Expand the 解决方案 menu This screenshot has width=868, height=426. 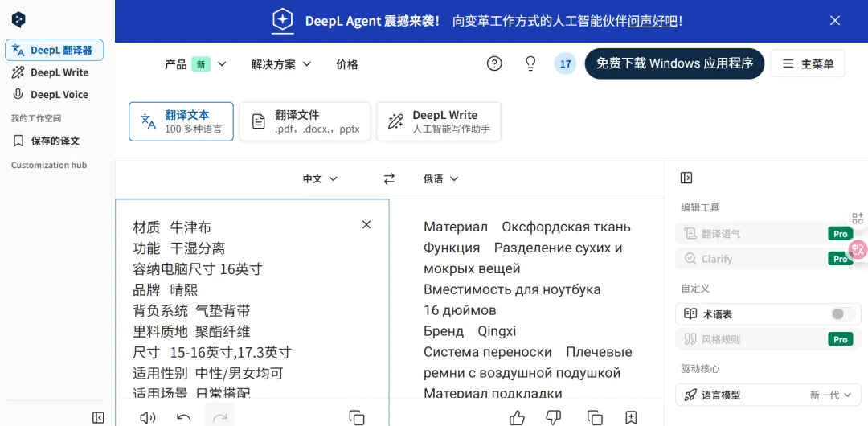[281, 64]
